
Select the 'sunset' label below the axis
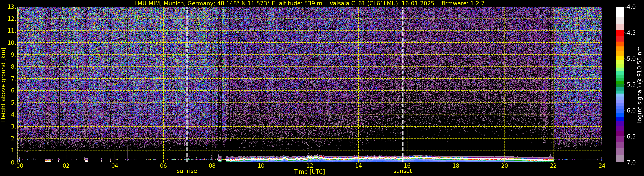click(x=402, y=171)
